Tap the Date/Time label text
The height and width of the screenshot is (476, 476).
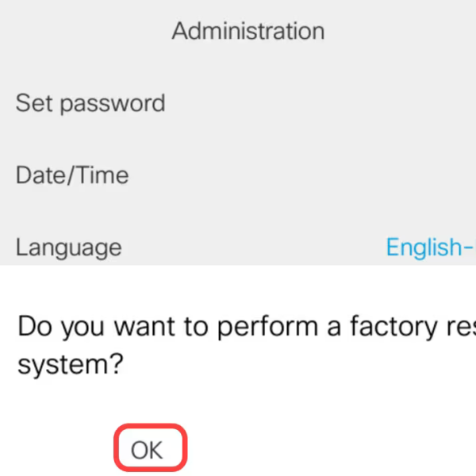click(73, 175)
